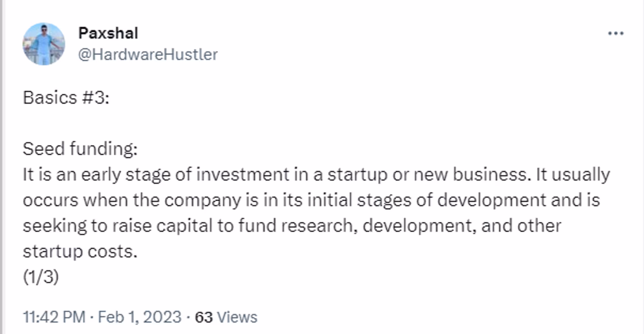This screenshot has height=334, width=644.
Task: Open the three-dot More options menu
Action: tap(616, 33)
